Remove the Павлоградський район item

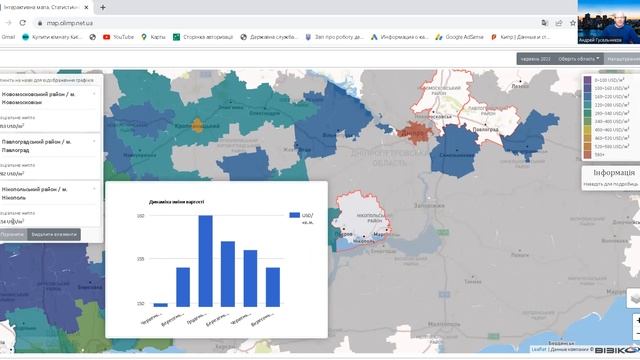point(94,141)
